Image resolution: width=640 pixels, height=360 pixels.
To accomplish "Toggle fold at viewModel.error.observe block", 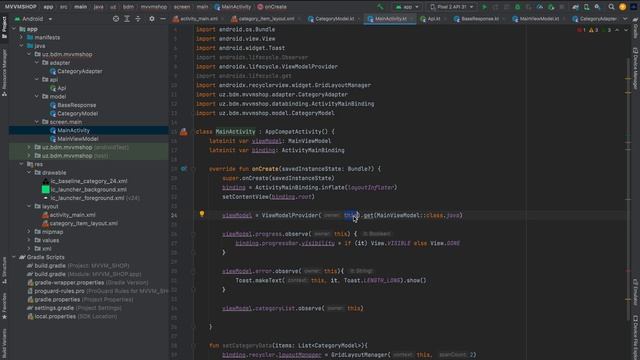I will pyautogui.click(x=193, y=271).
